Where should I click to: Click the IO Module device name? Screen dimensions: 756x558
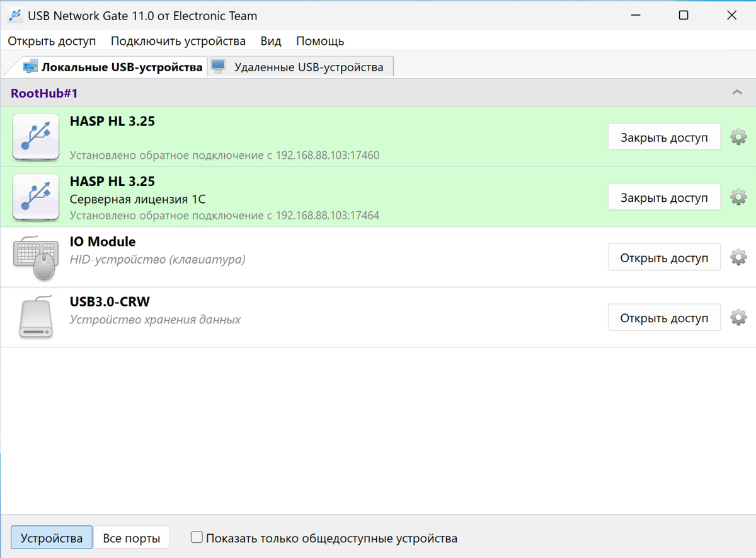pos(103,241)
